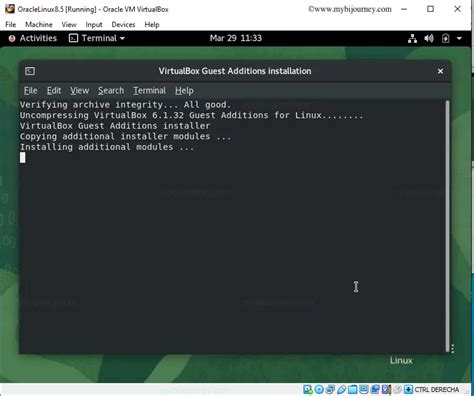The image size is (474, 396).
Task: Click the VirtualBox app icon in title bar
Action: click(10, 9)
